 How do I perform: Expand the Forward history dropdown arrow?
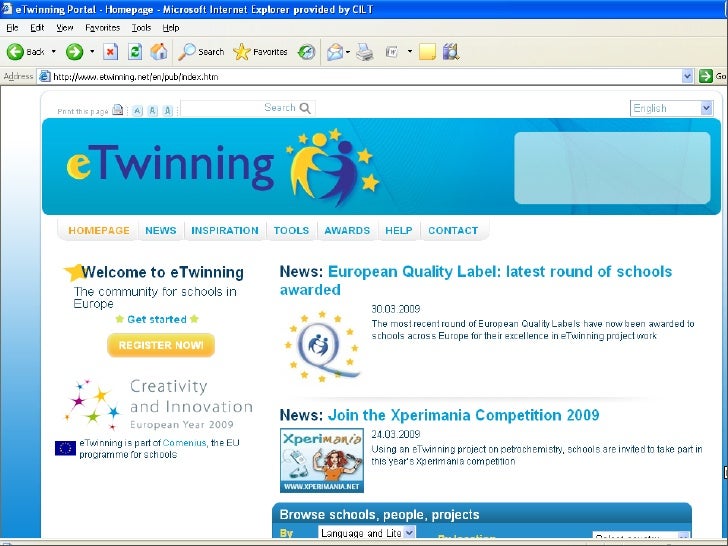pos(92,52)
